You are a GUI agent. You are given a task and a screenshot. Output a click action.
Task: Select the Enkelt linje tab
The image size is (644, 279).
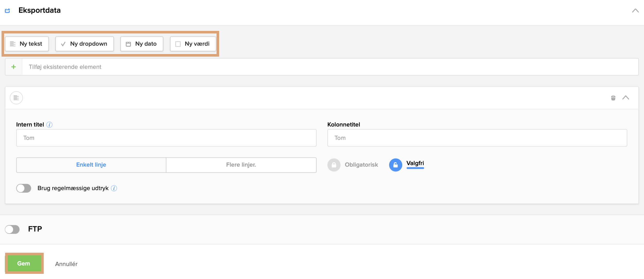pos(91,165)
